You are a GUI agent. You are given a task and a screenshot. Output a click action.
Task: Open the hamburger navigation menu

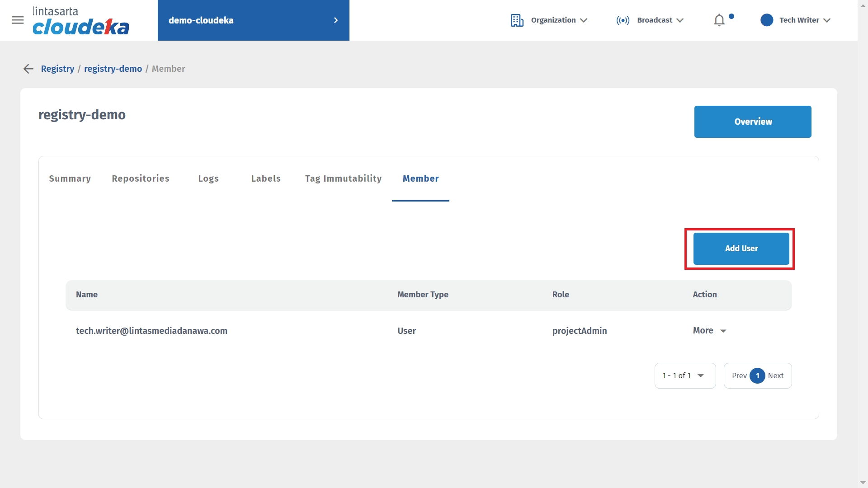pos(18,20)
